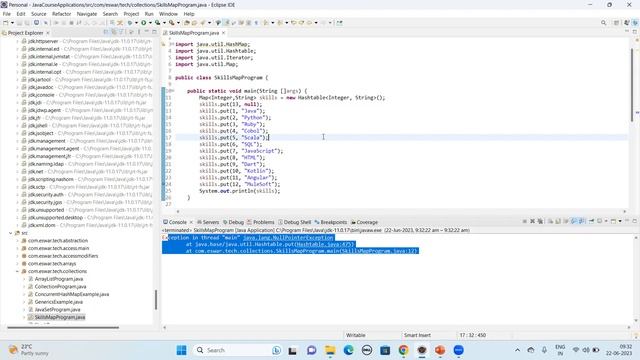Switch to the Servers tab
Viewport: 640px width, 360px height.
[x=208, y=222]
